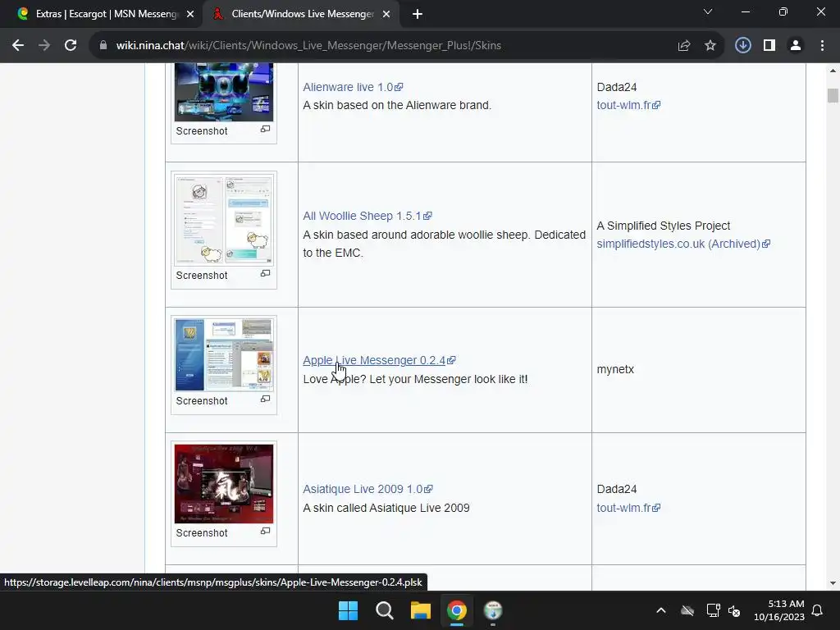The width and height of the screenshot is (840, 630).
Task: Open the Chrome three-dot menu
Action: coord(822,46)
